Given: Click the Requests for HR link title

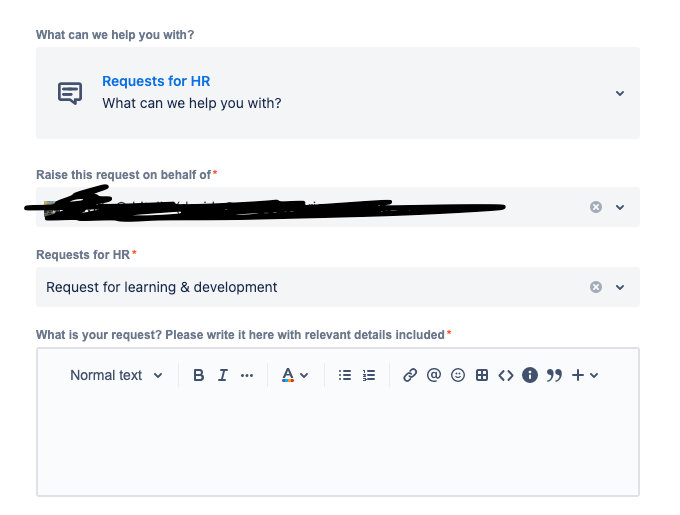Looking at the screenshot, I should tap(156, 81).
